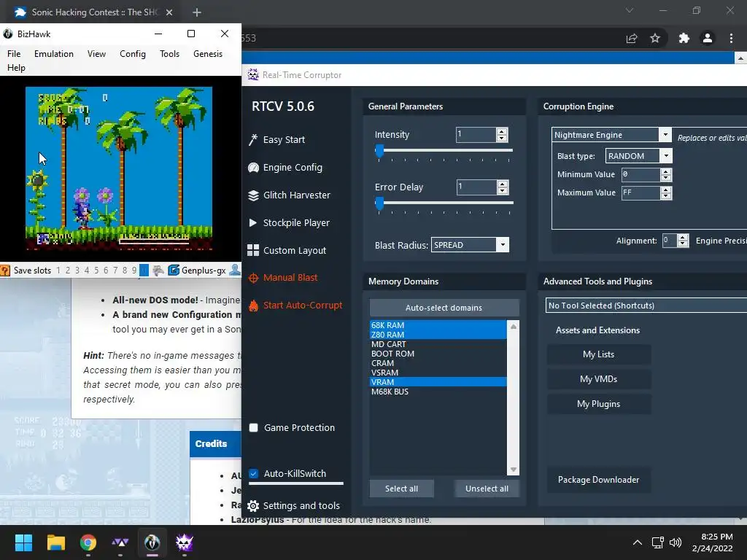This screenshot has height=560, width=747.
Task: Click the question-block icon in BizHawk status bar
Action: (5, 271)
